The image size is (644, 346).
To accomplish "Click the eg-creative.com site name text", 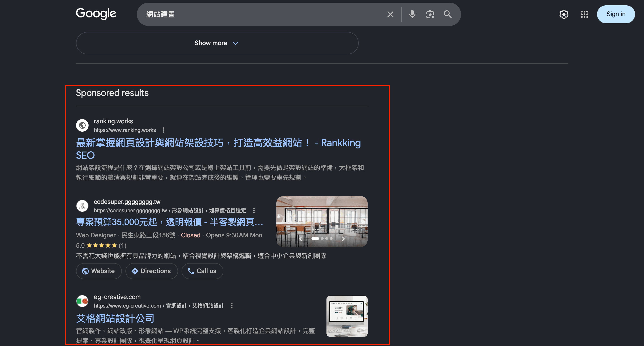I will coord(117,297).
